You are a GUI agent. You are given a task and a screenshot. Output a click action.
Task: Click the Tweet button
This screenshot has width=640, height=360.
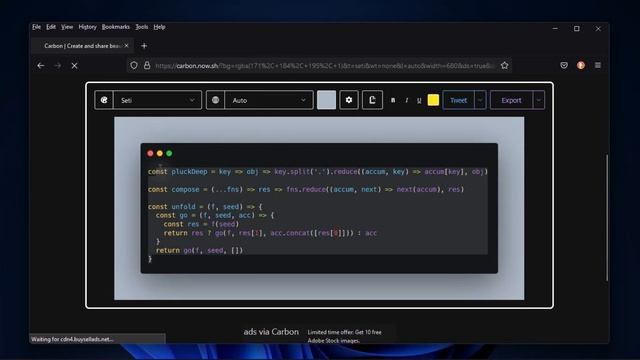[458, 100]
